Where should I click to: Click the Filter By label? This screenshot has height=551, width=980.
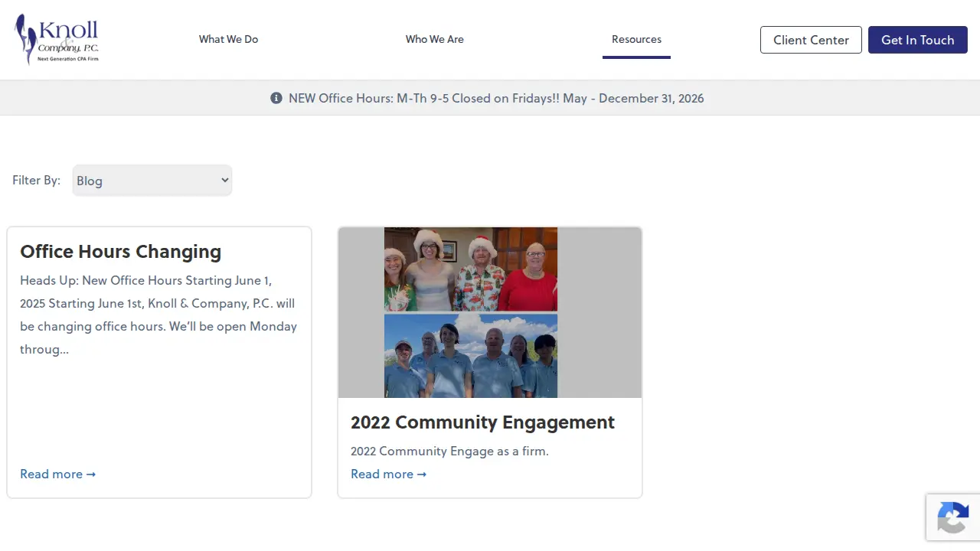click(x=36, y=180)
